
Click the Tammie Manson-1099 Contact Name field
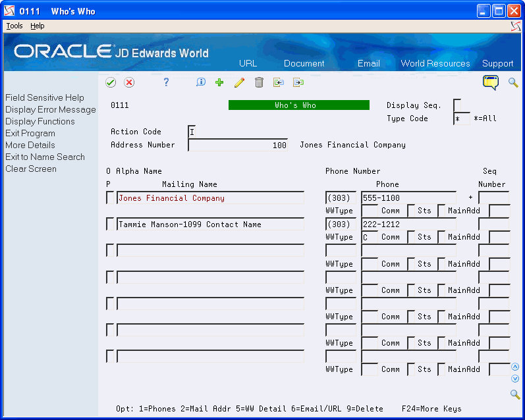pos(211,224)
